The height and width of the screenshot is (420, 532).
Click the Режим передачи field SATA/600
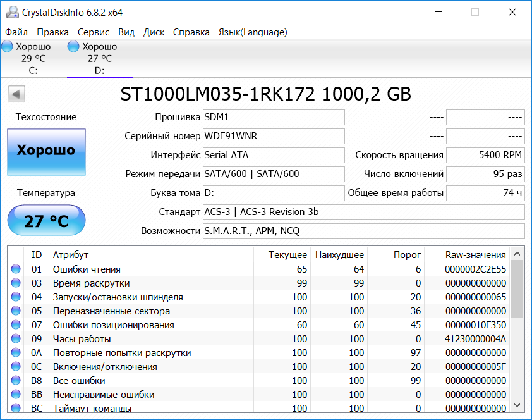(x=274, y=174)
